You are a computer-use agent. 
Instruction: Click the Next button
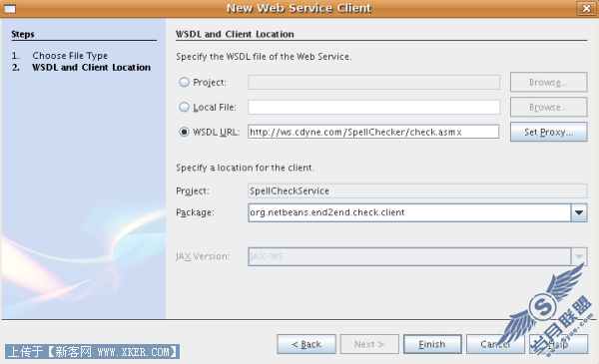(369, 344)
